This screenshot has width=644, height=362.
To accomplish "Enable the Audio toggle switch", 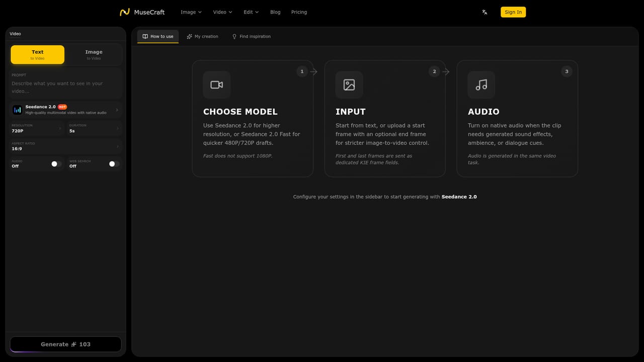I will (x=56, y=164).
